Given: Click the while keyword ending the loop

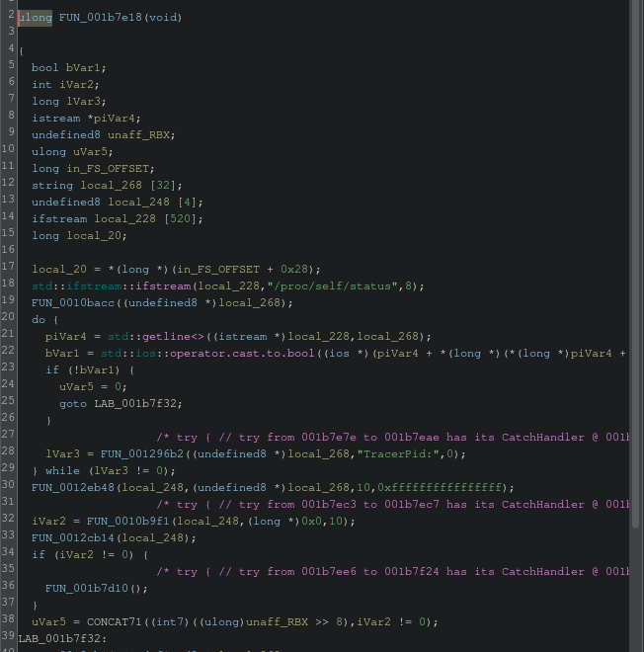Looking at the screenshot, I should (x=62, y=470).
